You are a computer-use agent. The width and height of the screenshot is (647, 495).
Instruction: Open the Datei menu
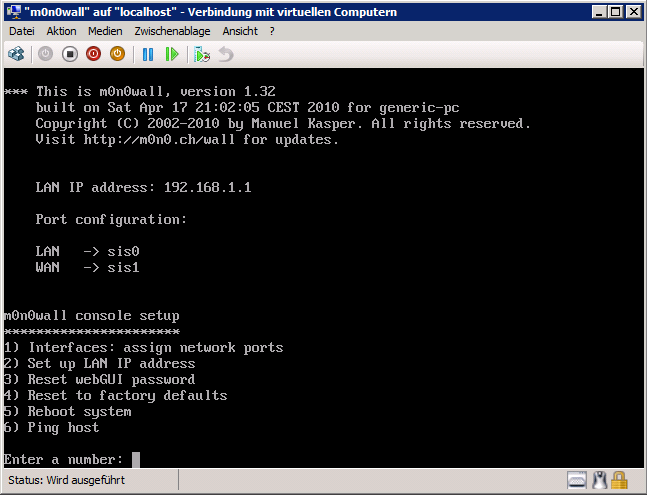22,31
